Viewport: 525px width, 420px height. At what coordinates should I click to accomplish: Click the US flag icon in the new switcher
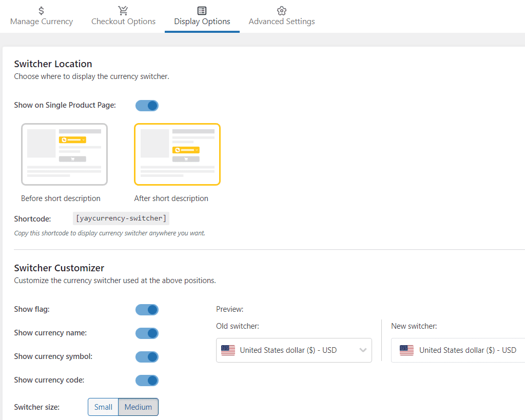[x=406, y=350]
